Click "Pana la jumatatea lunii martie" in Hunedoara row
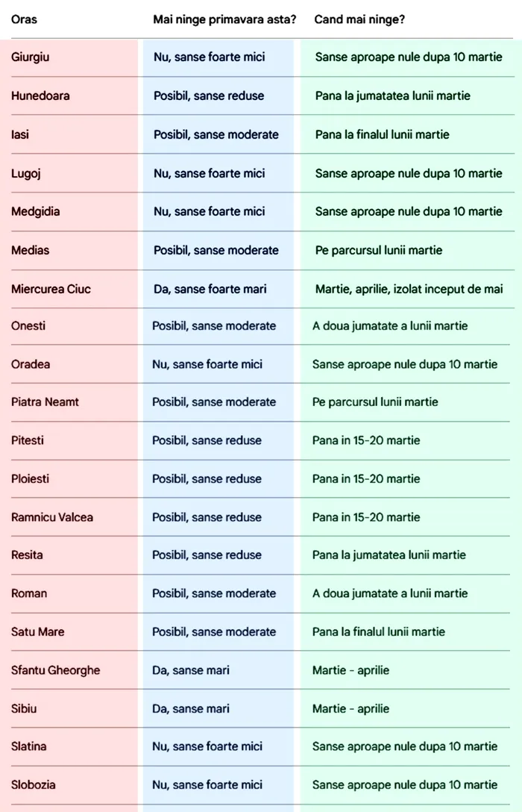Viewport: 522px width, 812px height. 392,96
